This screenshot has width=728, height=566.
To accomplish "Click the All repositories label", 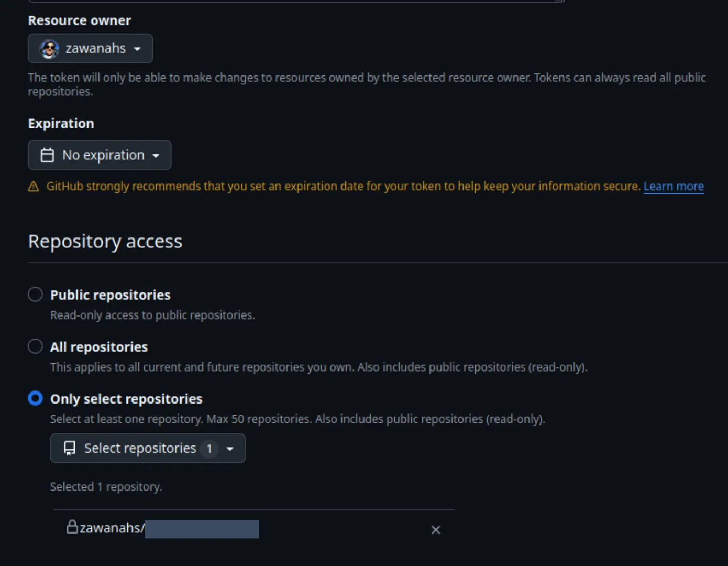I will [x=99, y=347].
